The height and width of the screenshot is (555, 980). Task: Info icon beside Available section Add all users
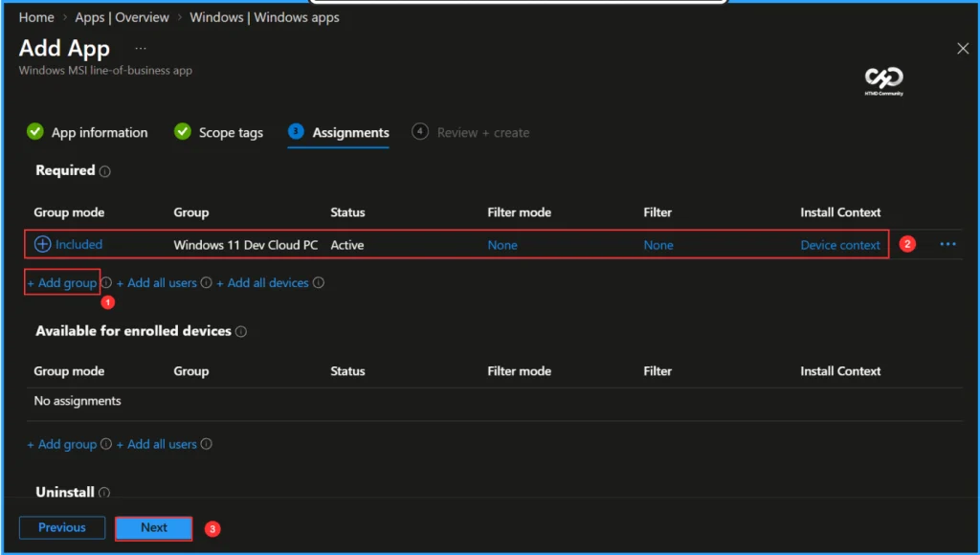(207, 444)
